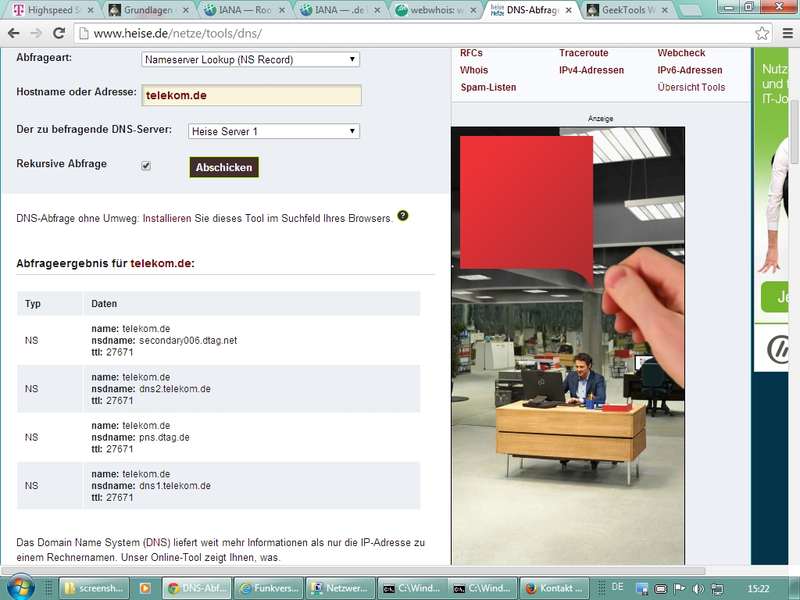Open the Windows Start orb
This screenshot has width=800, height=600.
[21, 587]
